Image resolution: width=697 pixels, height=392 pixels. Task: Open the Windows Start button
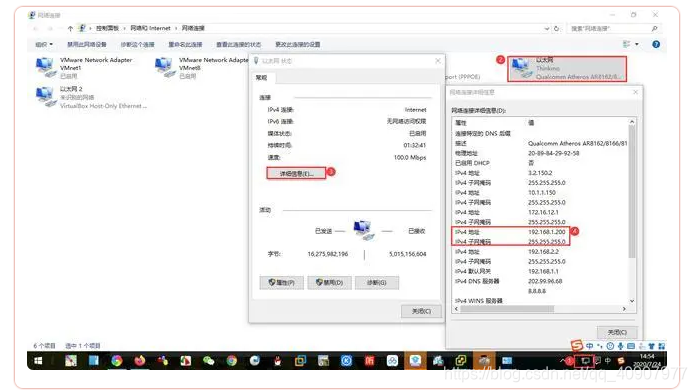tap(38, 360)
